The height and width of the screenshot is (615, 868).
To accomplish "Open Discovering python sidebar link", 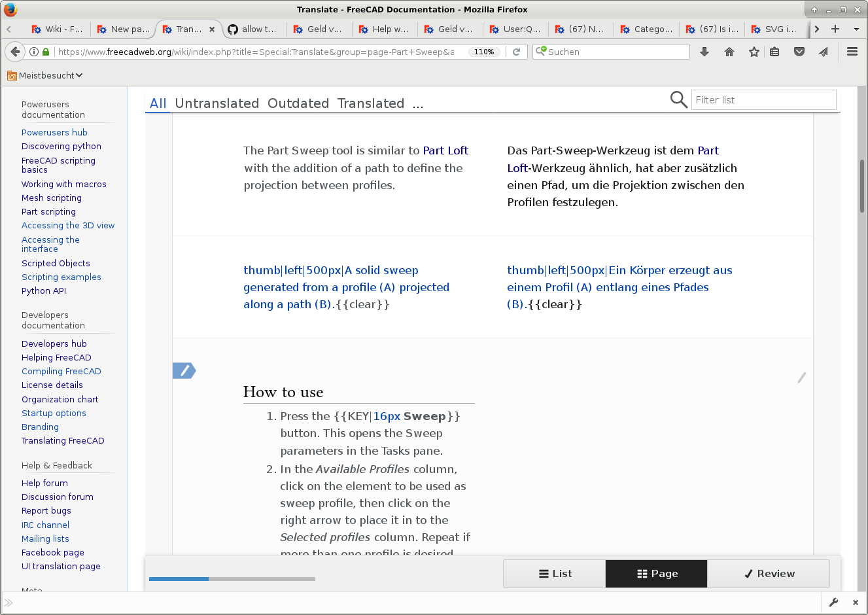I will (61, 146).
